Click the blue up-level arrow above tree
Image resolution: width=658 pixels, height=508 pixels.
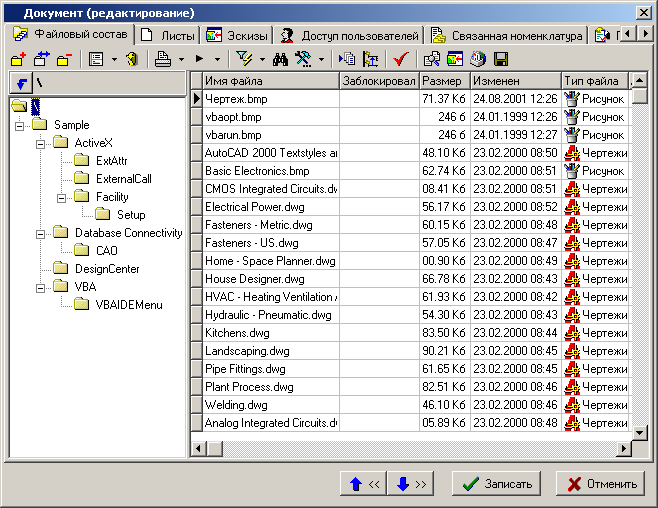coord(20,82)
